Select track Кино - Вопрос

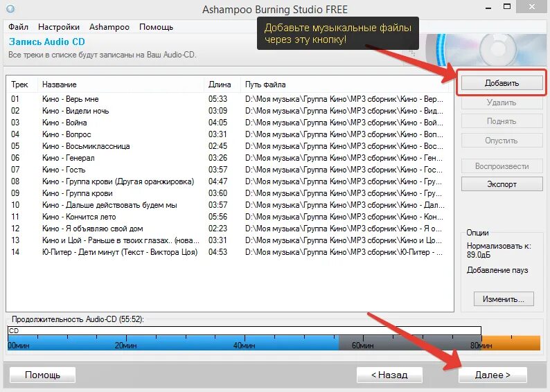pos(229,134)
